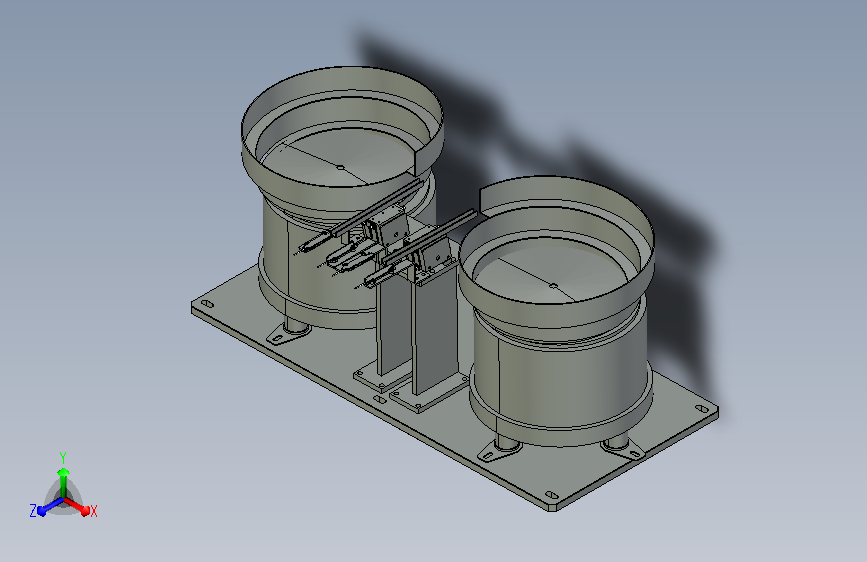This screenshot has height=562, width=867.
Task: Select the right vibratory bowl feeder
Action: pyautogui.click(x=557, y=310)
